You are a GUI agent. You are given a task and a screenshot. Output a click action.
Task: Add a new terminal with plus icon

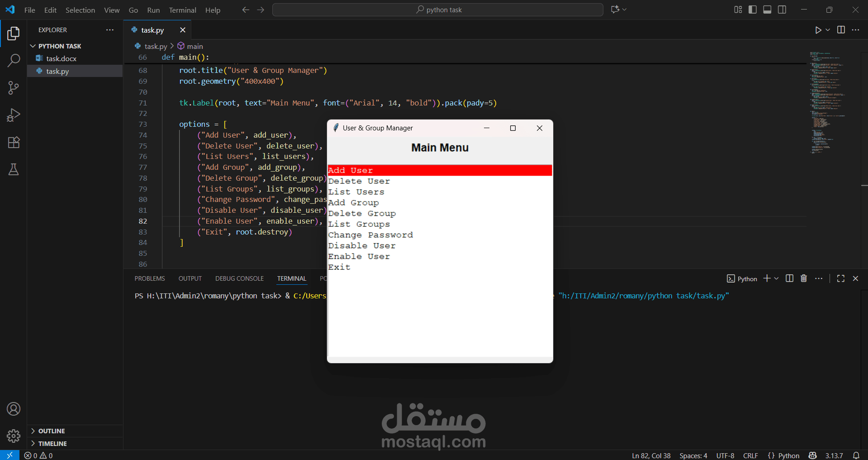(x=767, y=278)
